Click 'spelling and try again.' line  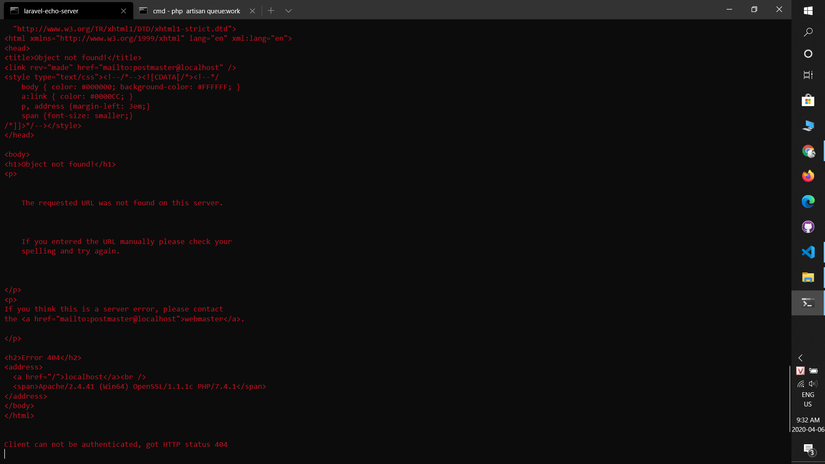click(71, 251)
